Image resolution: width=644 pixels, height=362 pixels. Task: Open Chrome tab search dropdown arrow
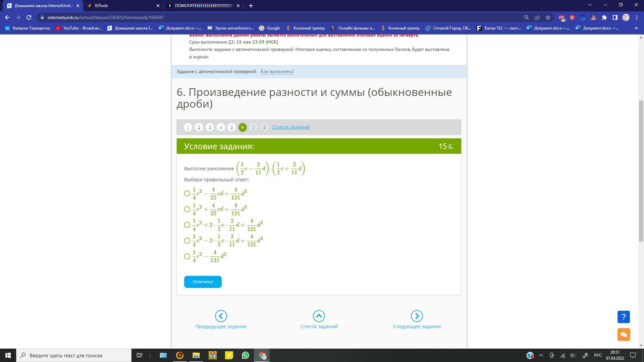(590, 5)
